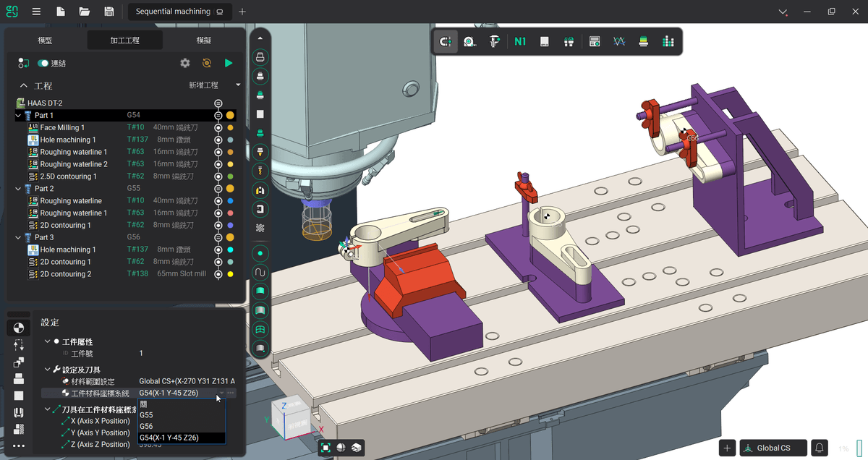The image size is (868, 460).
Task: Toggle the 連結 link switch
Action: (43, 64)
